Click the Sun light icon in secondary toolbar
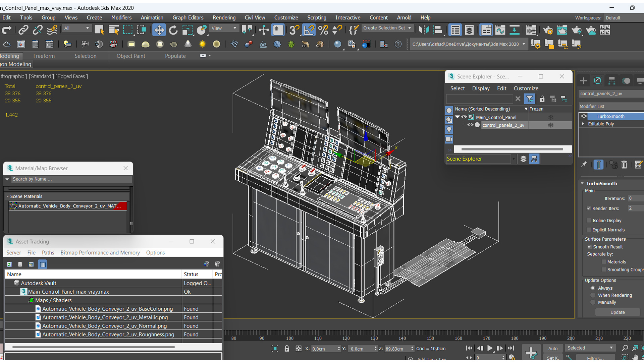 (202, 44)
